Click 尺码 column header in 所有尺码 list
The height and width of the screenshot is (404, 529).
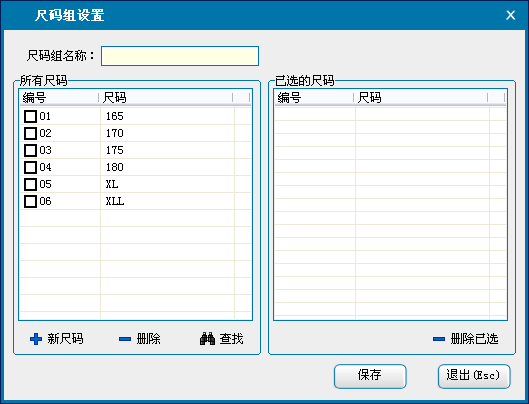click(166, 98)
